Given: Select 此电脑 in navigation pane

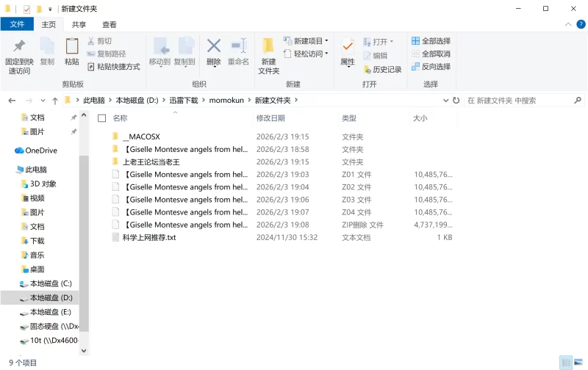Looking at the screenshot, I should point(32,170).
